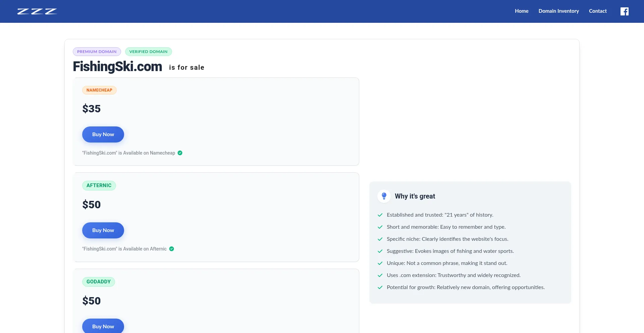Viewport: 644px width, 333px height.
Task: Click the Premium Domain badge
Action: tap(97, 52)
